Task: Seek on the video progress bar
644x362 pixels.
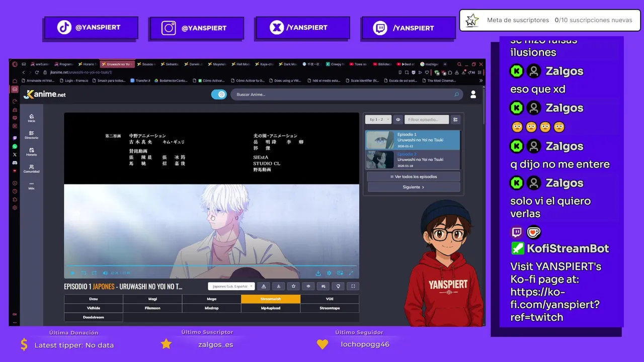Action: coord(211,265)
